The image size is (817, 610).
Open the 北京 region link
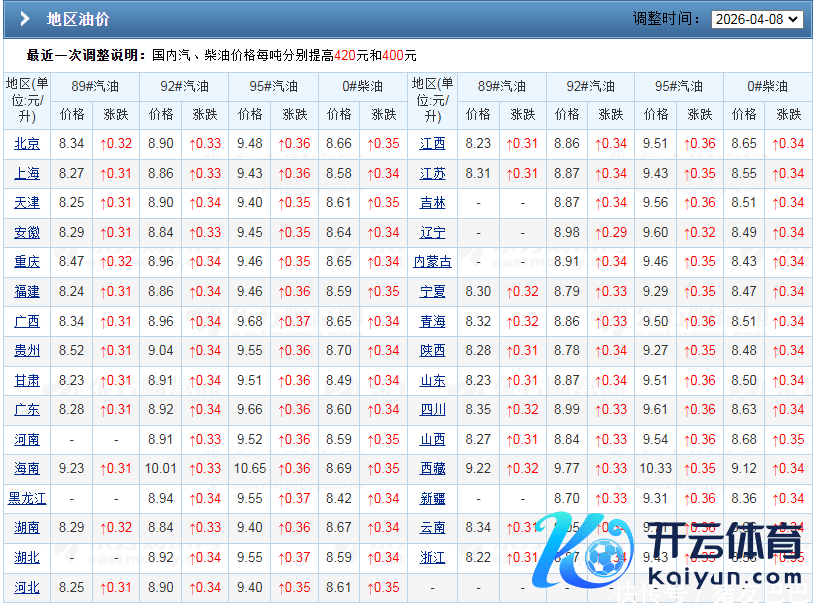click(x=27, y=144)
